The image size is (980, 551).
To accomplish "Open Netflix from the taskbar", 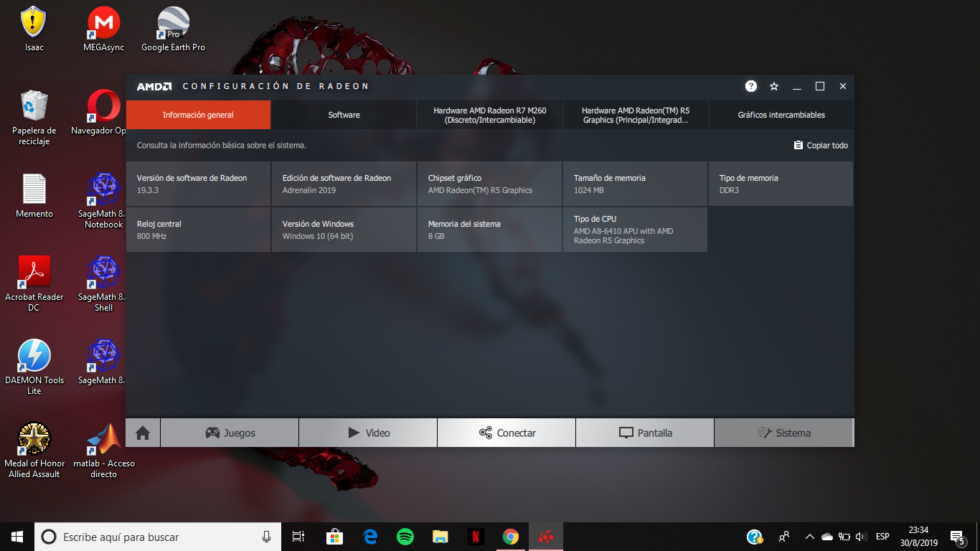I will point(476,537).
